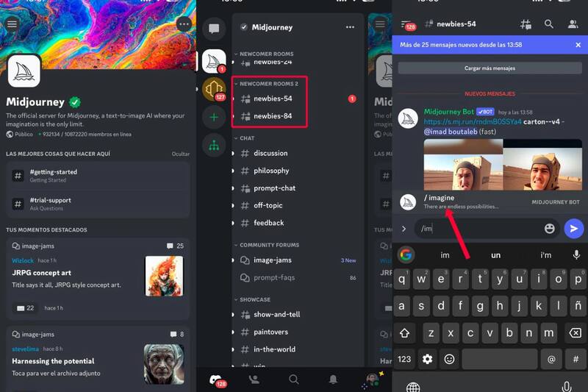Open the three-dot options on server banner
Image resolution: width=588 pixels, height=392 pixels.
[184, 25]
